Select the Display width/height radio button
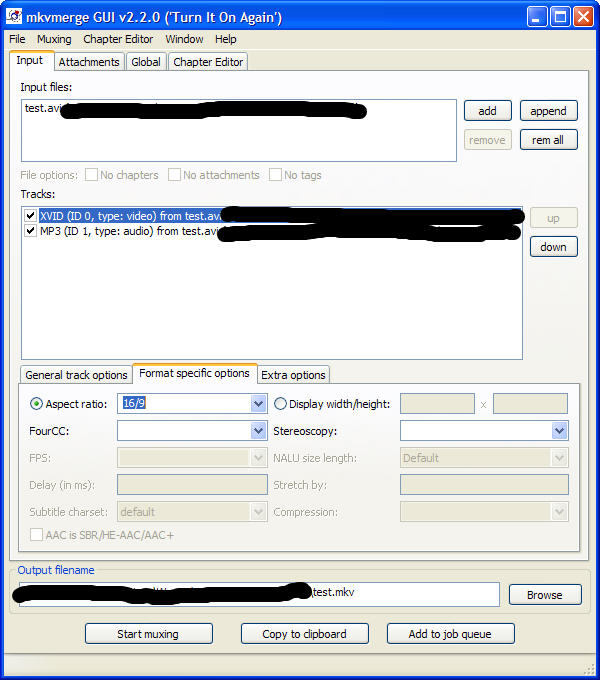Image resolution: width=600 pixels, height=680 pixels. coord(280,404)
